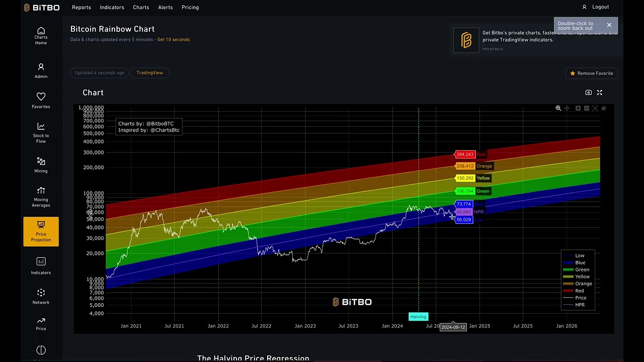The height and width of the screenshot is (362, 644).
Task: Click Jul 2025 x-axis label
Action: [523, 326]
